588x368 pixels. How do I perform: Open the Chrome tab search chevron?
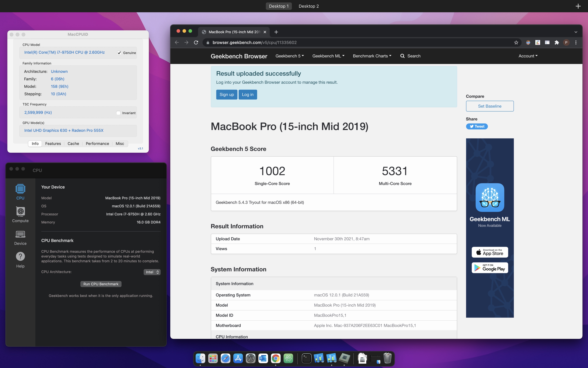(576, 32)
